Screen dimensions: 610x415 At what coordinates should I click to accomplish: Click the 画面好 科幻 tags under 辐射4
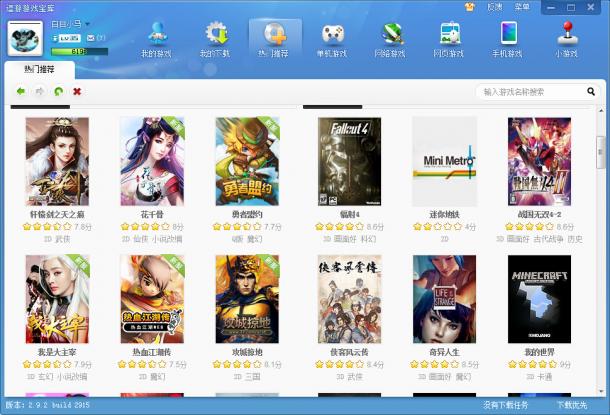click(x=355, y=239)
